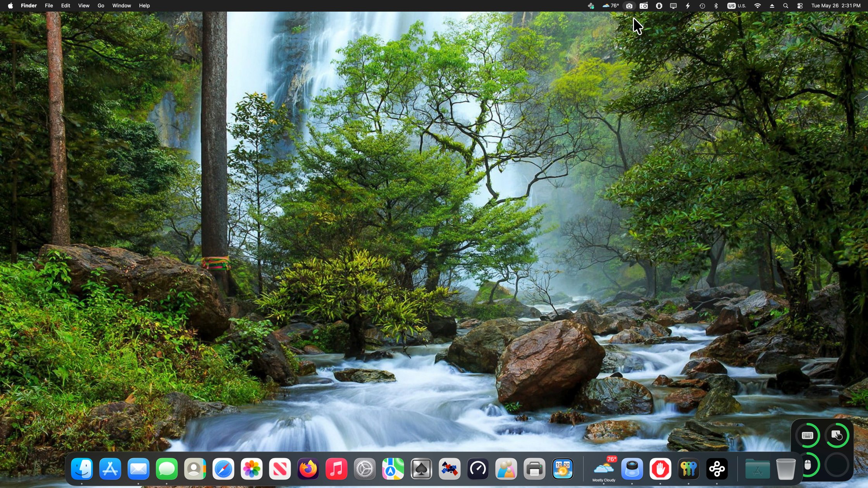The image size is (868, 488).
Task: Open Messages from the Dock
Action: tap(167, 469)
